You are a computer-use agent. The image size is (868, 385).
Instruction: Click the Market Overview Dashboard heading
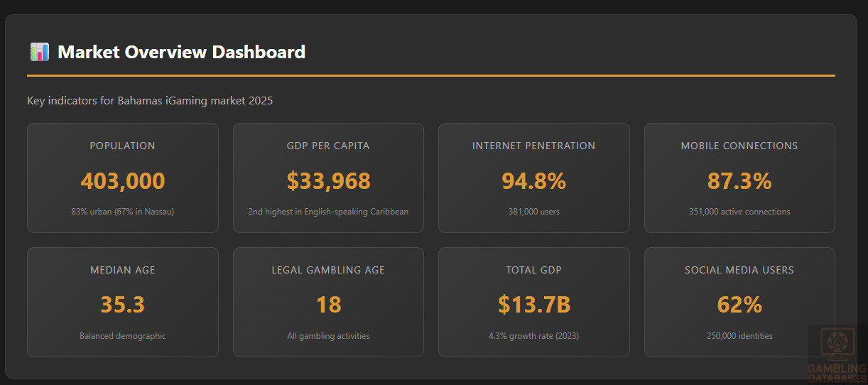point(181,52)
